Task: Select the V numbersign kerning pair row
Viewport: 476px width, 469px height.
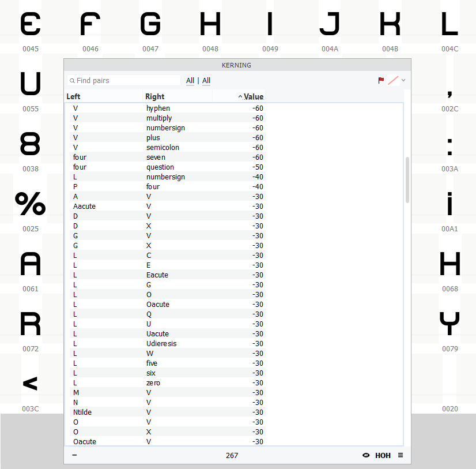Action: pyautogui.click(x=168, y=127)
